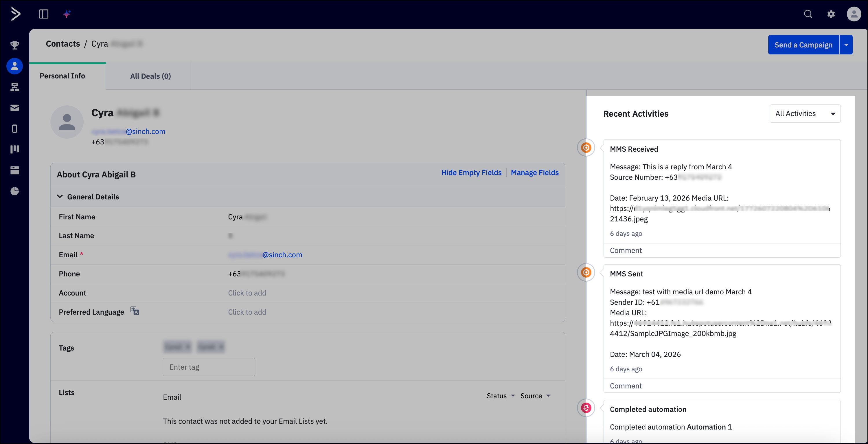Image resolution: width=868 pixels, height=444 pixels.
Task: Click the contact avatar placeholder image
Action: (67, 122)
